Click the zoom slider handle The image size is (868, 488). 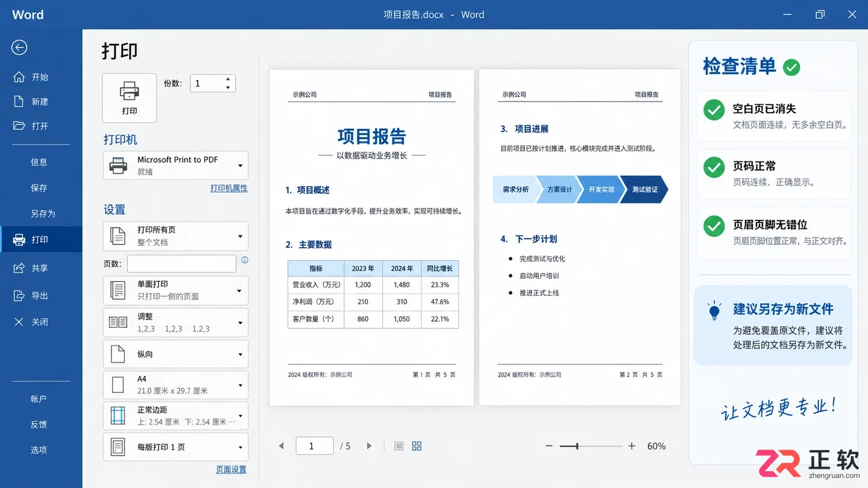point(577,446)
